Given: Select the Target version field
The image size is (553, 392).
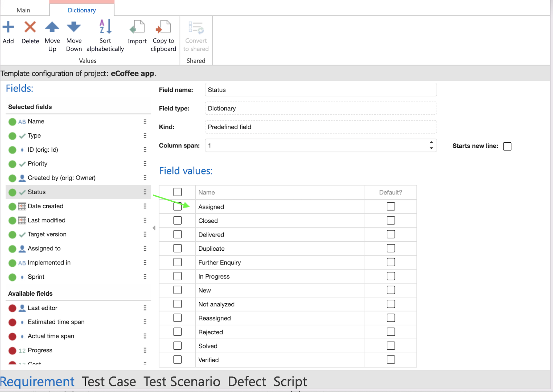Looking at the screenshot, I should tap(47, 234).
